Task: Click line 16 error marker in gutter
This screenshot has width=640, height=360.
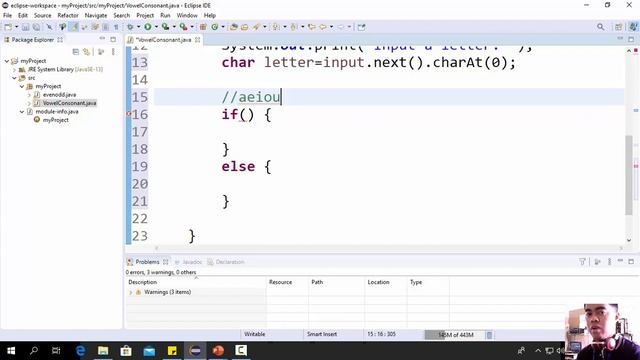Action: 129,114
